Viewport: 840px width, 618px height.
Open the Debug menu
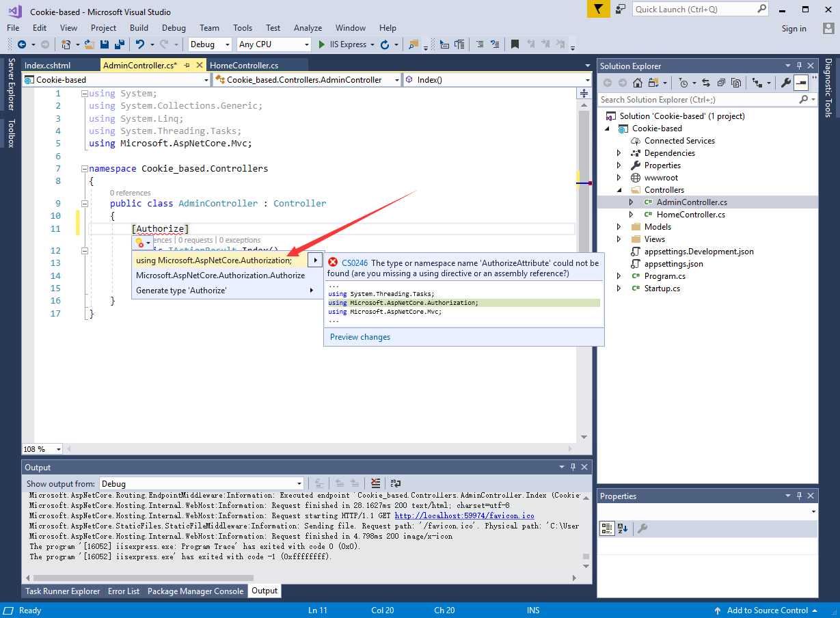coord(174,28)
